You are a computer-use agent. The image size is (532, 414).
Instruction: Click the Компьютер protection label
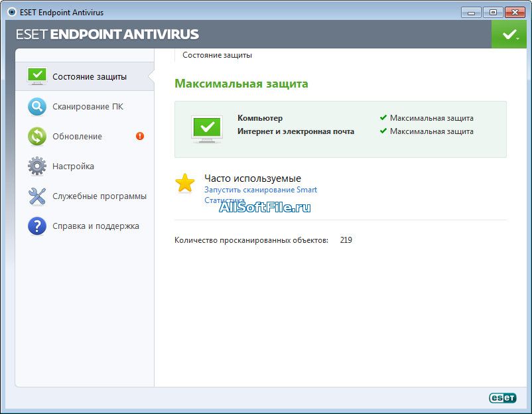click(260, 118)
